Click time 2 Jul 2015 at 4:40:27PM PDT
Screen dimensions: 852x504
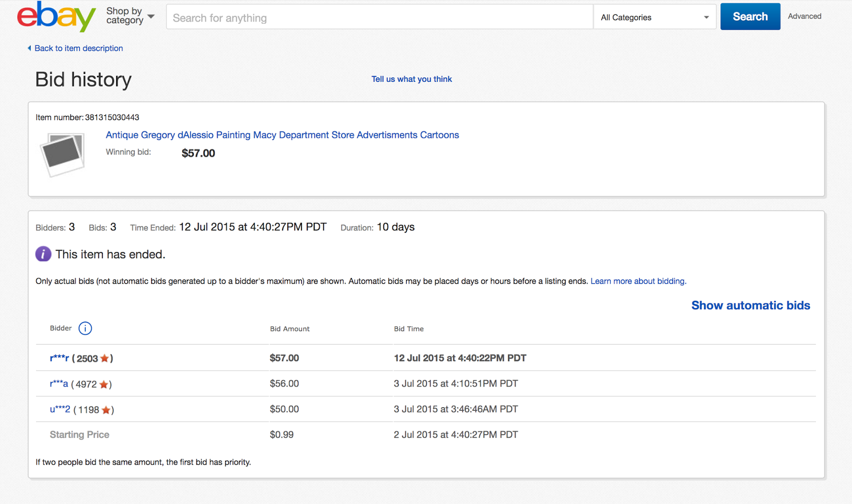[456, 435]
